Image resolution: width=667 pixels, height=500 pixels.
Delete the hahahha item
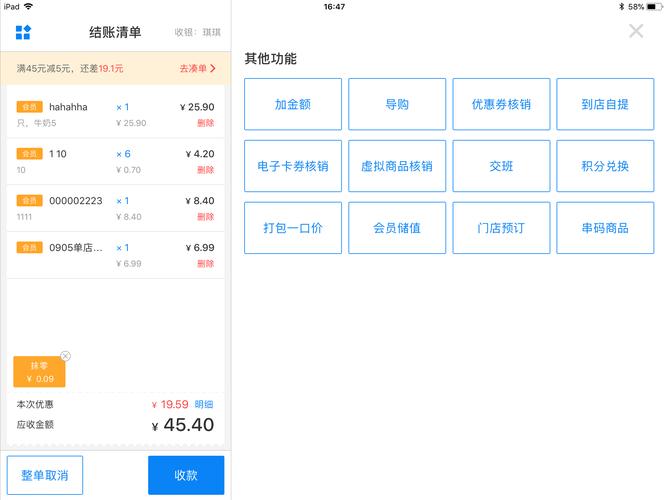205,123
